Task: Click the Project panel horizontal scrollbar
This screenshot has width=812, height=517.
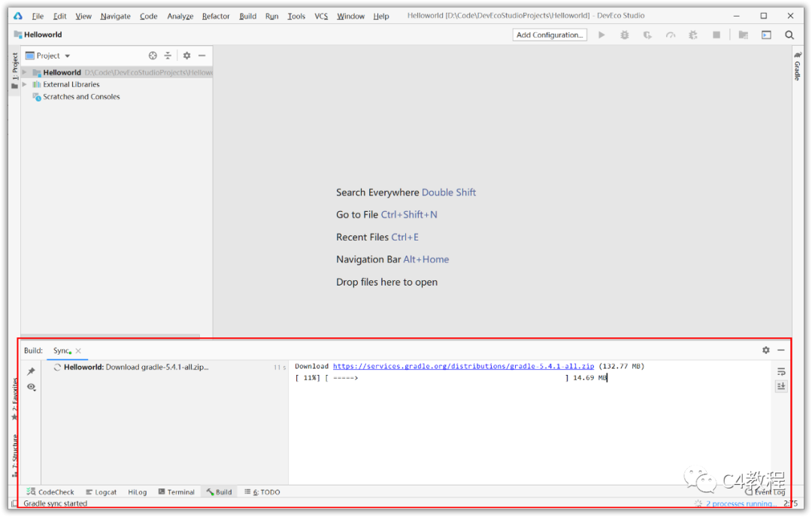Action: pos(110,336)
